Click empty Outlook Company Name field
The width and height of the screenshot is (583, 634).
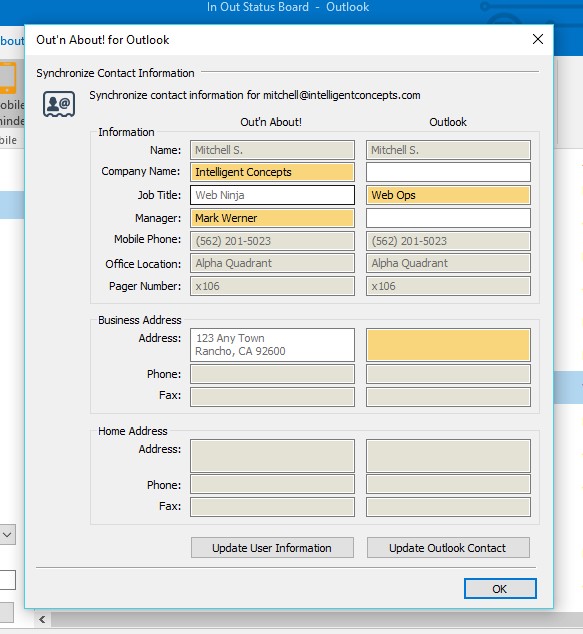click(x=448, y=172)
